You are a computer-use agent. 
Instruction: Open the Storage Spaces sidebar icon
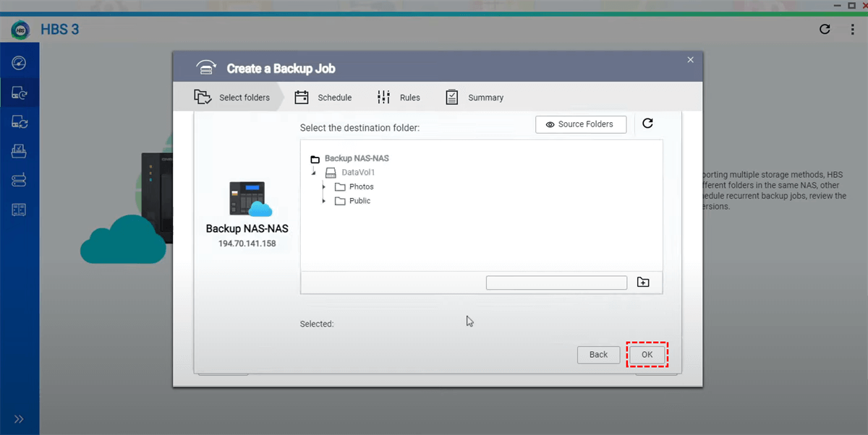pos(20,180)
